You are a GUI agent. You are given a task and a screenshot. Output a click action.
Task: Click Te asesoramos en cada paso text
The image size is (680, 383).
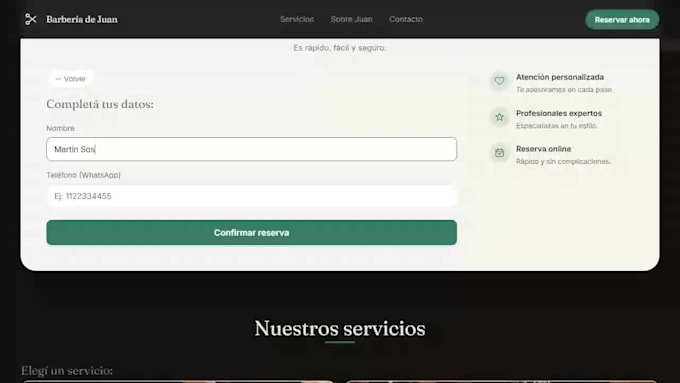[x=564, y=90]
